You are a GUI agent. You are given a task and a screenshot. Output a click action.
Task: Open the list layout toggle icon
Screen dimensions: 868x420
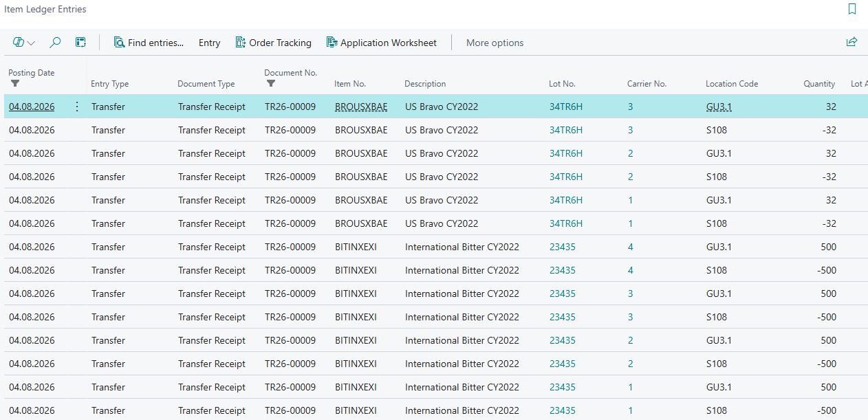pyautogui.click(x=80, y=43)
